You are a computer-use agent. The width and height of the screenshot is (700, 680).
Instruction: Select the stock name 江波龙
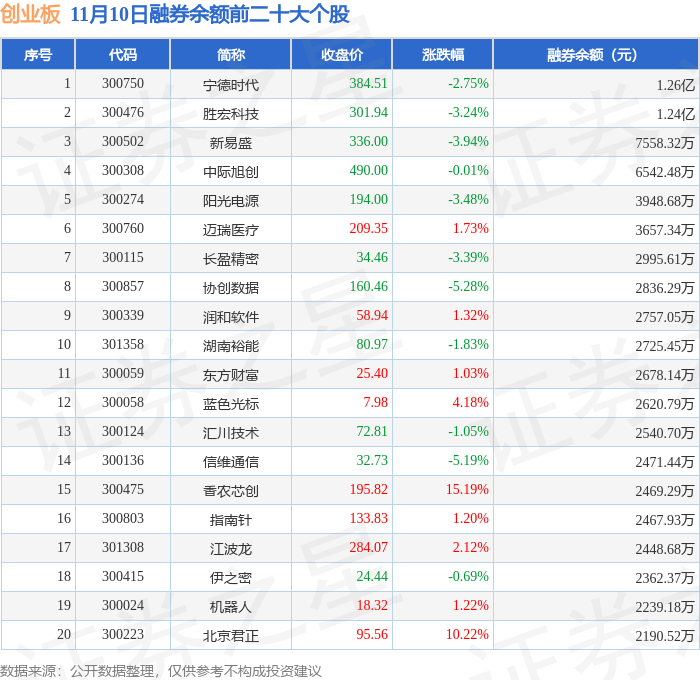231,549
